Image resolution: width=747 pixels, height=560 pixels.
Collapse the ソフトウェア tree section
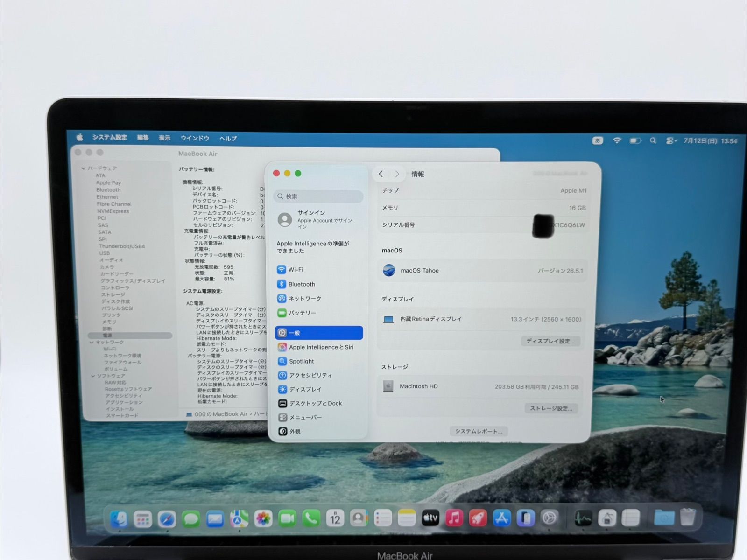93,376
